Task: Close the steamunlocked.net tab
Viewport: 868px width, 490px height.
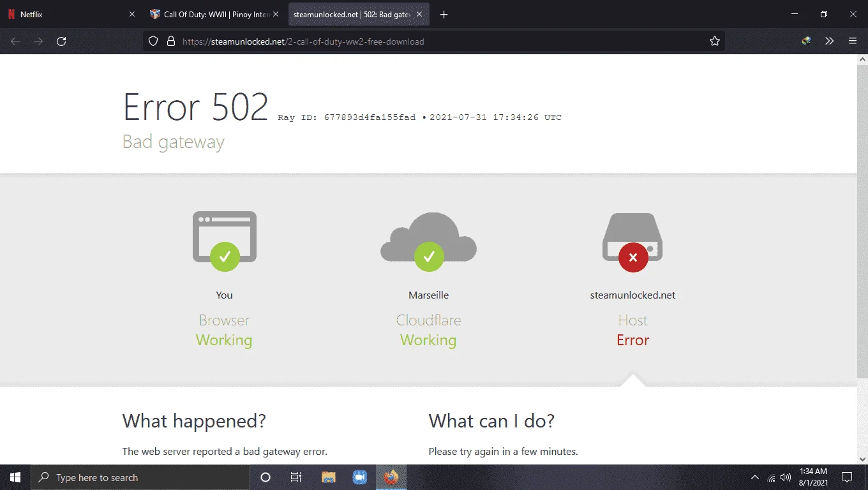Action: coord(419,15)
